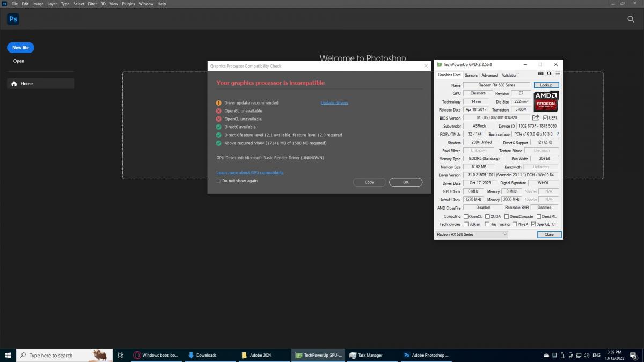Confirm the dialog with OK
This screenshot has width=644, height=362.
click(406, 182)
